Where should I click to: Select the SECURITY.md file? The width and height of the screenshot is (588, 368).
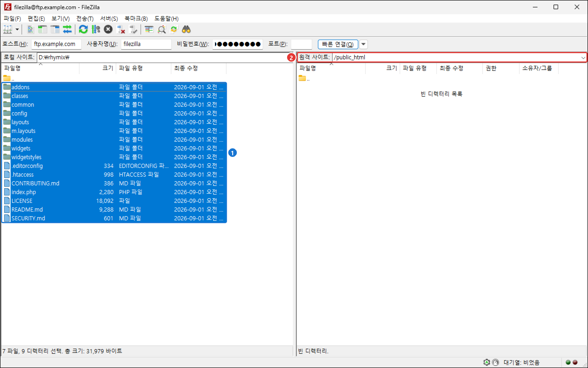coord(114,218)
